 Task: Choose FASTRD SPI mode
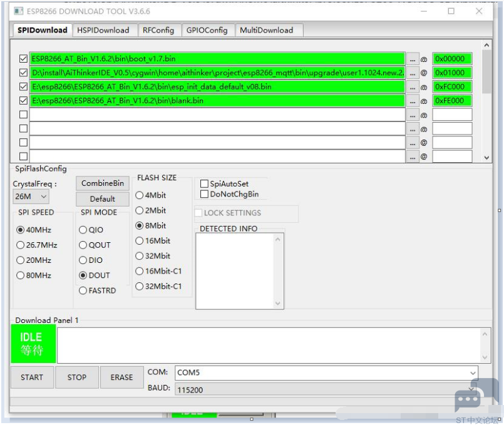click(x=83, y=290)
